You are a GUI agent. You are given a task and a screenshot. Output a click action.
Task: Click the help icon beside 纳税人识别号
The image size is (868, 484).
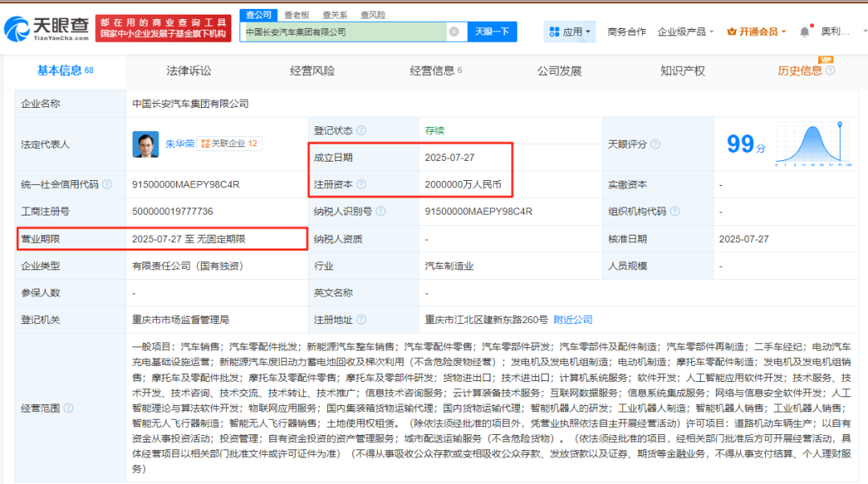point(381,211)
